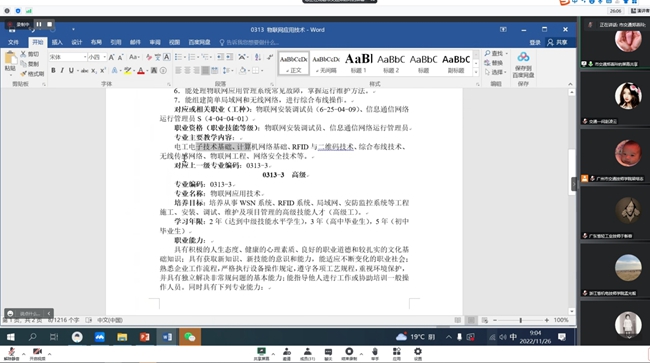The width and height of the screenshot is (650, 363).
Task: Toggle Center paragraph alignment
Action: (187, 71)
